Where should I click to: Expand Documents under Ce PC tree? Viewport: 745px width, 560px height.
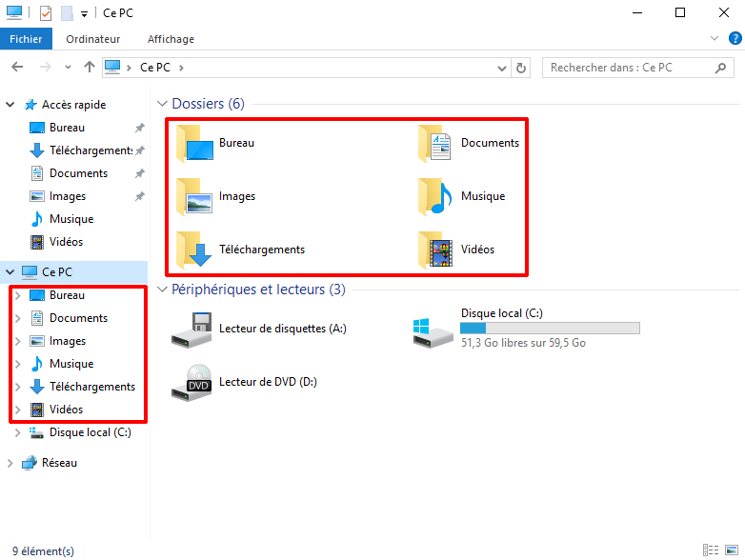pyautogui.click(x=17, y=318)
